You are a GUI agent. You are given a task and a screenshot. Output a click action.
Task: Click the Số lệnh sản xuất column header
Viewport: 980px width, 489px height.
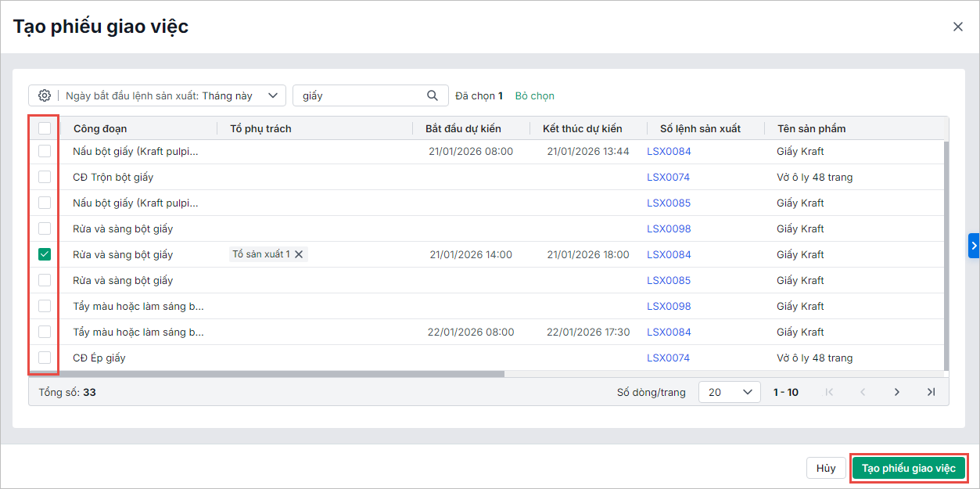700,128
